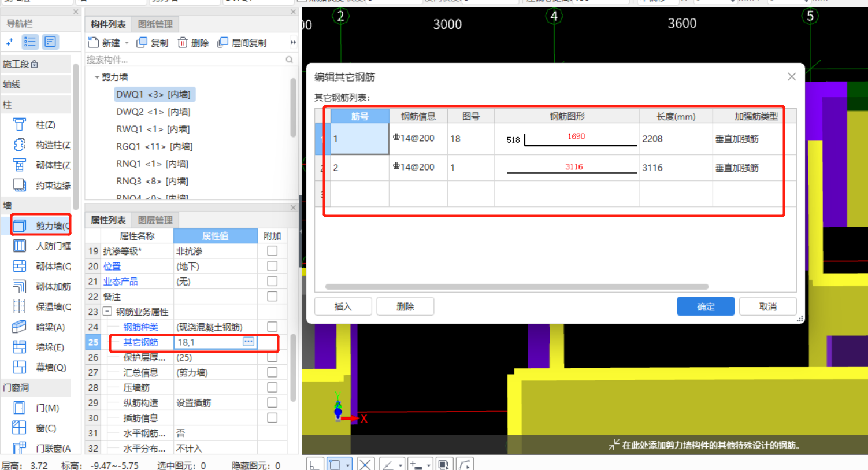This screenshot has width=868, height=470.
Task: Select 砌体墙 masonry wall in navigation
Action: (x=40, y=267)
